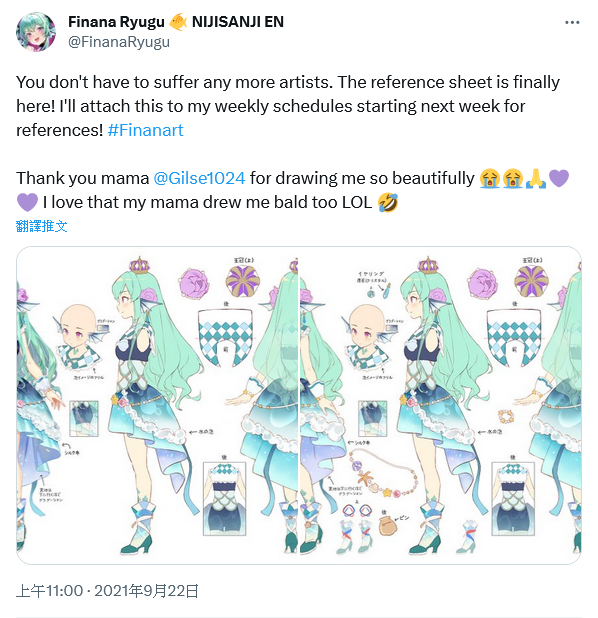The height and width of the screenshot is (618, 598).
Task: Open the @FinanaRyugu handle link
Action: click(119, 42)
